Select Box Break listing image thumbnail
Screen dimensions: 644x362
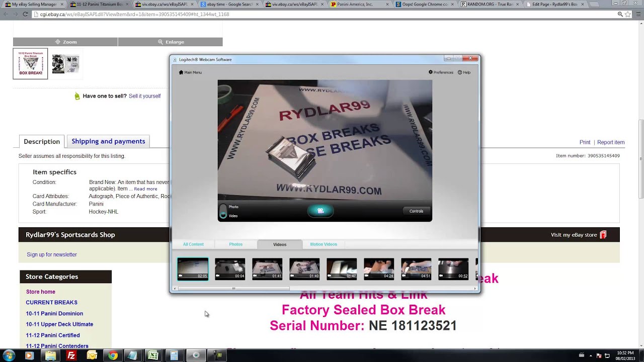coord(30,64)
